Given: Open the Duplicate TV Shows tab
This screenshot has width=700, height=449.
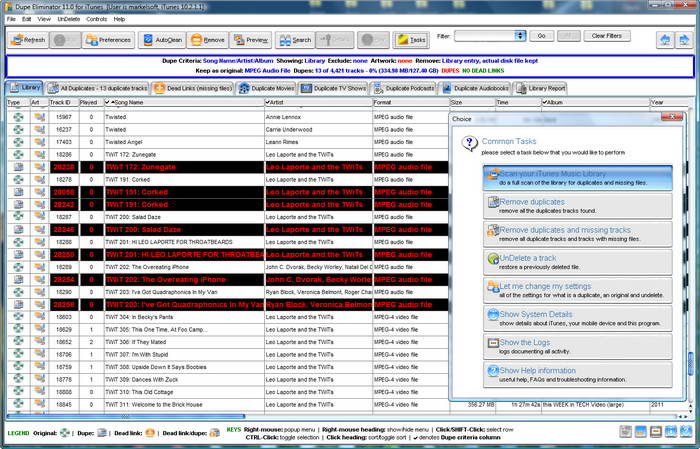Looking at the screenshot, I should (x=333, y=88).
